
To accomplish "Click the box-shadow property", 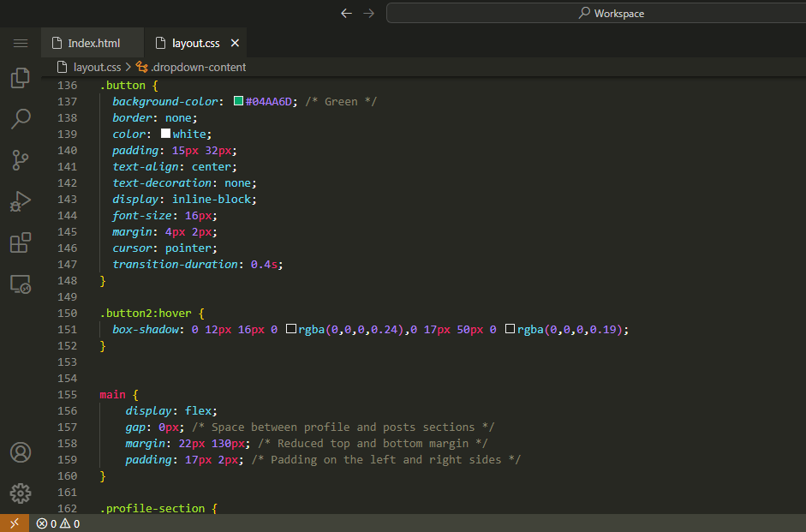I will (x=146, y=330).
